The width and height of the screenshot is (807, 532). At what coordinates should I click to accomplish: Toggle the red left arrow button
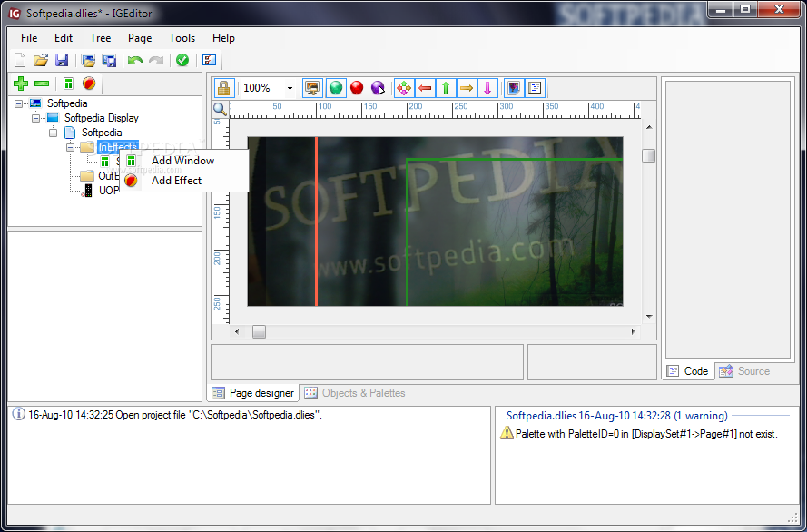point(425,88)
